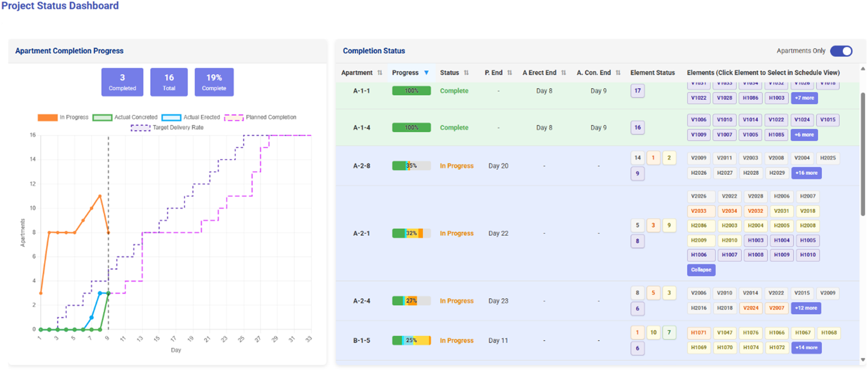The image size is (868, 371).
Task: Toggle In Progress legend series
Action: click(63, 117)
